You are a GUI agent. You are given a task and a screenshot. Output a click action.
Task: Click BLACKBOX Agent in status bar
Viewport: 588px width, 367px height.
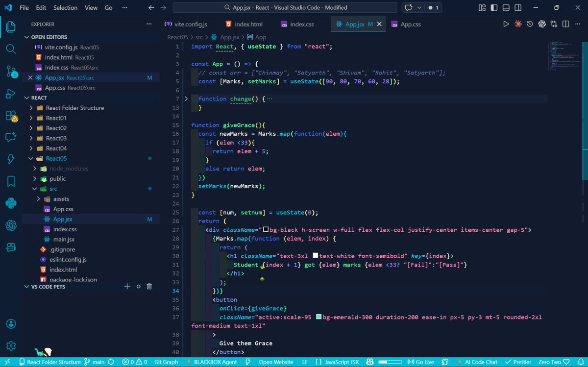(212, 362)
